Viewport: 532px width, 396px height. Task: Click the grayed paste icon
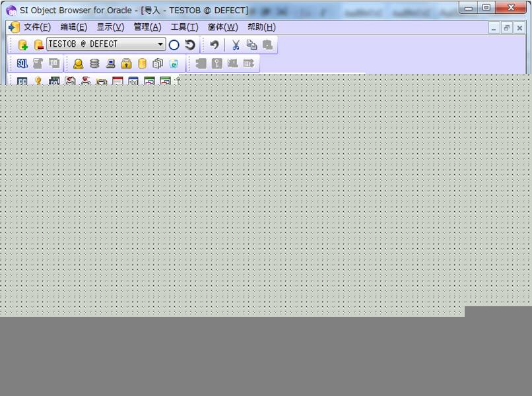tap(268, 45)
